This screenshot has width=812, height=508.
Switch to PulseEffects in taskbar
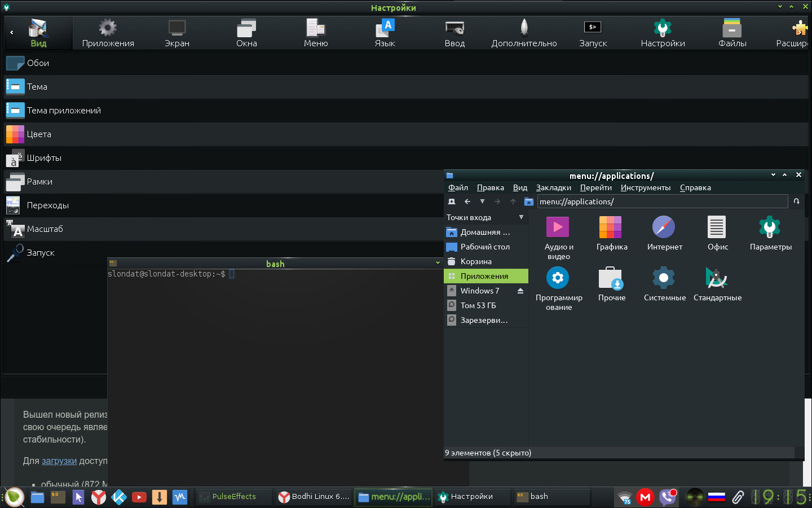tap(234, 497)
